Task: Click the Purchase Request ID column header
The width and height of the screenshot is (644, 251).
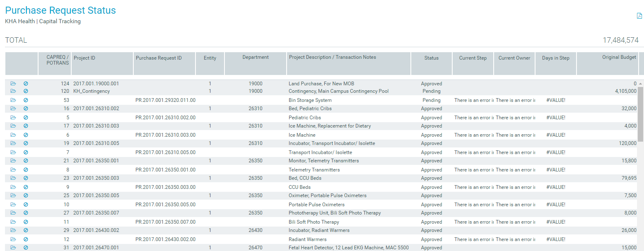Action: coord(164,63)
